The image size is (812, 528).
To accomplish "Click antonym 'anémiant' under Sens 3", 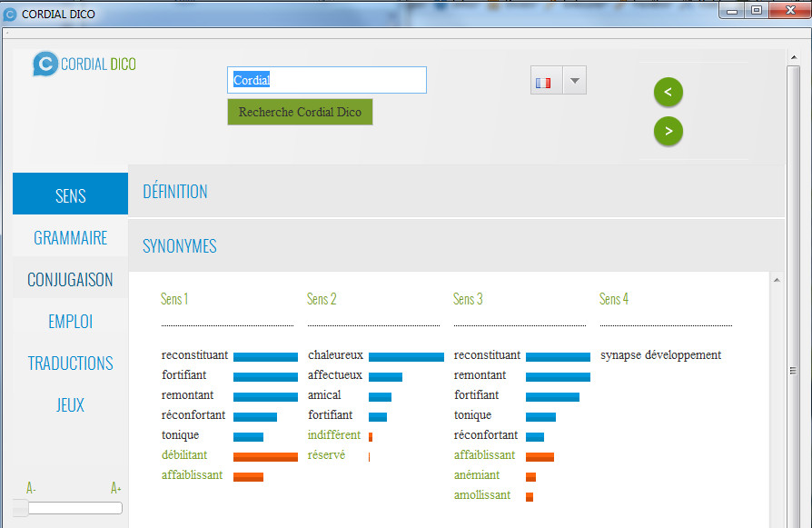I will point(477,475).
